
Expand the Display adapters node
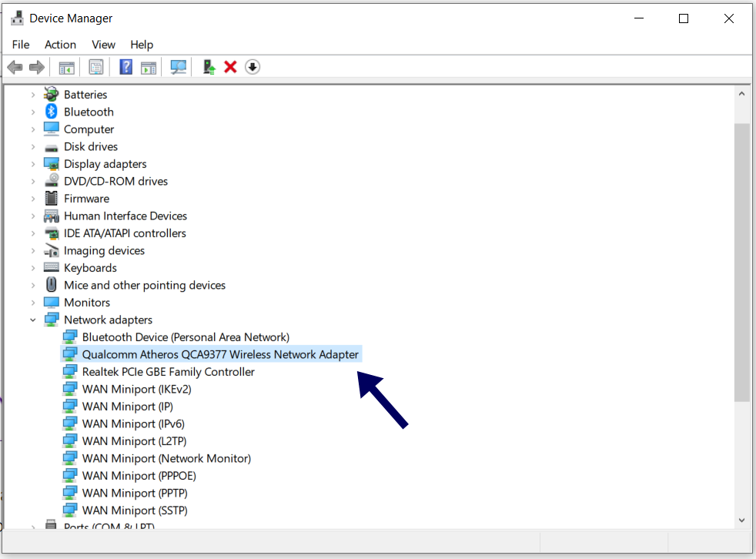click(33, 164)
